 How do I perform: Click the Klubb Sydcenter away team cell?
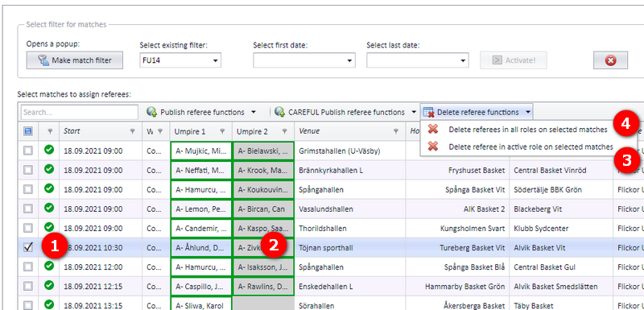coord(561,229)
